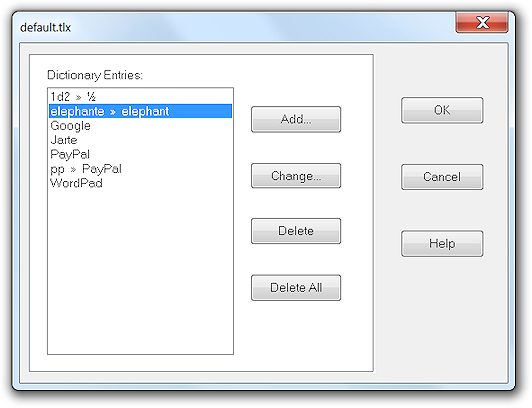
Task: Close the default.tlx window with the X
Action: click(482, 23)
